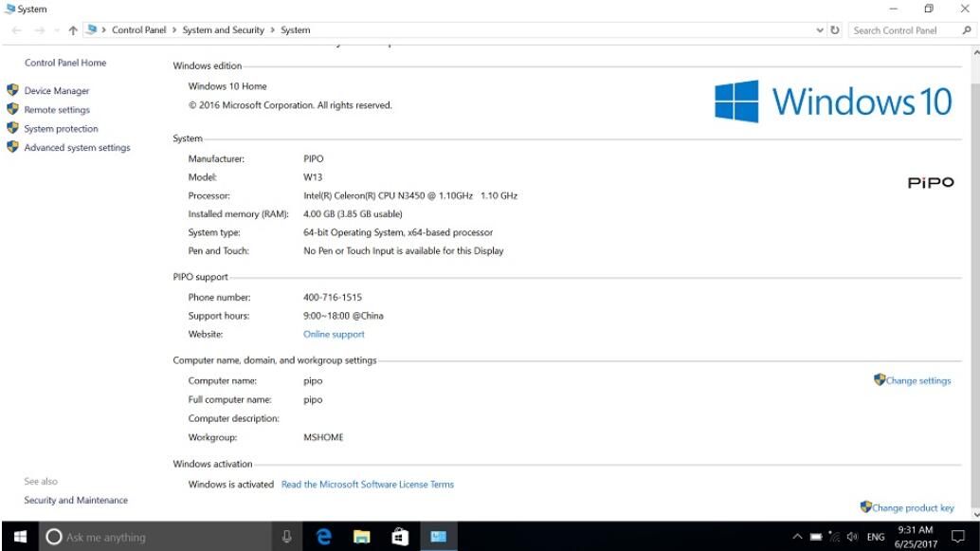980x551 pixels.
Task: Click the ENG language indicator
Action: 876,537
